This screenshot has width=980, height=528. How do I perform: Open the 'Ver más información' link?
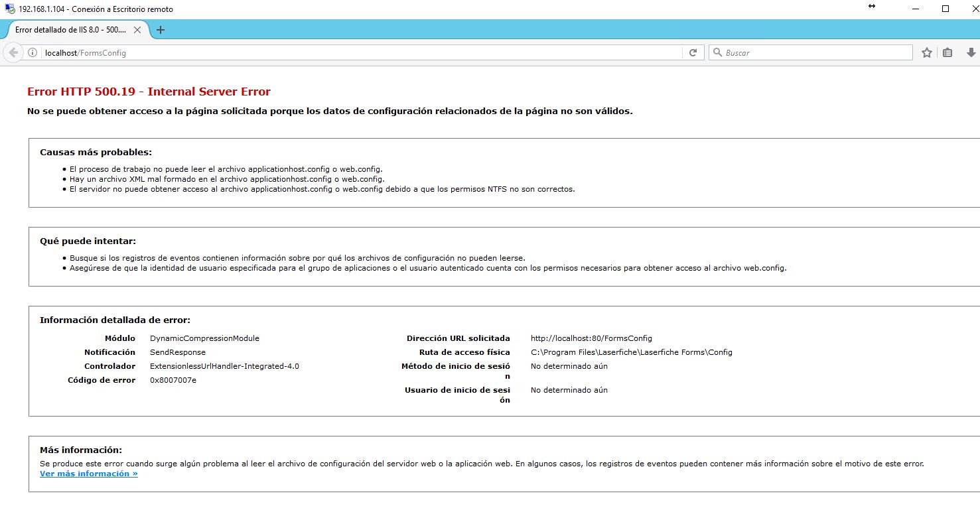pos(89,474)
